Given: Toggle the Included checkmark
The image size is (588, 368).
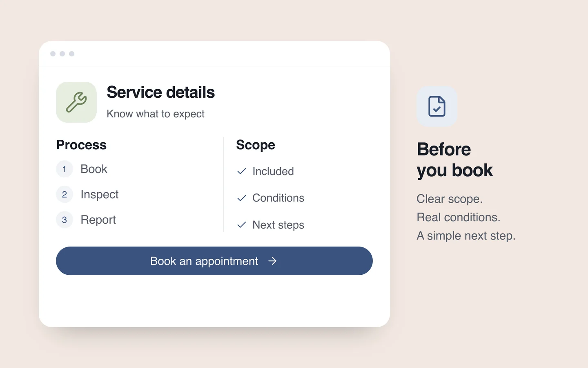Looking at the screenshot, I should tap(242, 171).
